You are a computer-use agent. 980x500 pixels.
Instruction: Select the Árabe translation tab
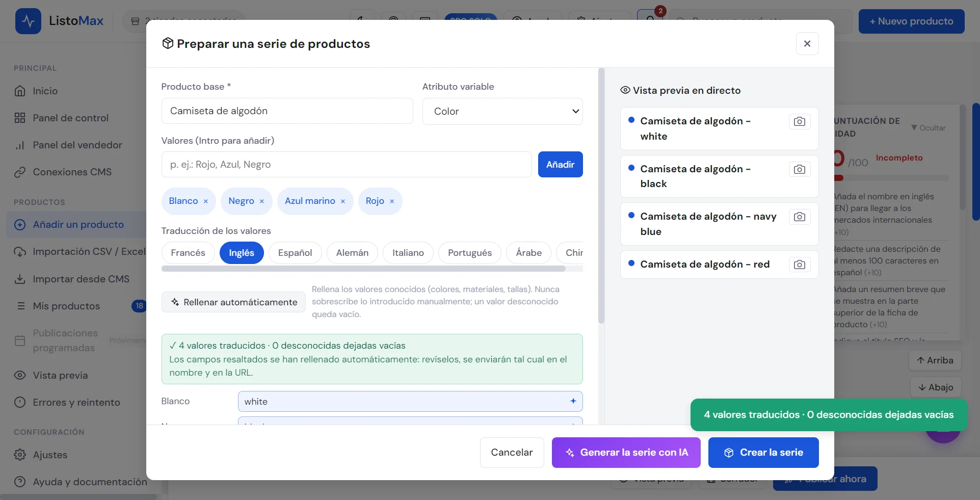pos(529,253)
